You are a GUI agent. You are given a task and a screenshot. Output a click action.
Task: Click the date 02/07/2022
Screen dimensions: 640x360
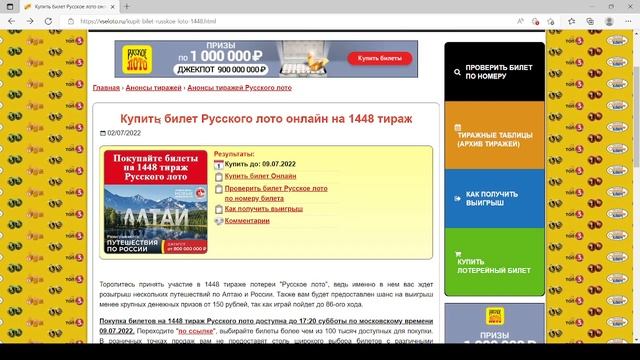point(124,133)
